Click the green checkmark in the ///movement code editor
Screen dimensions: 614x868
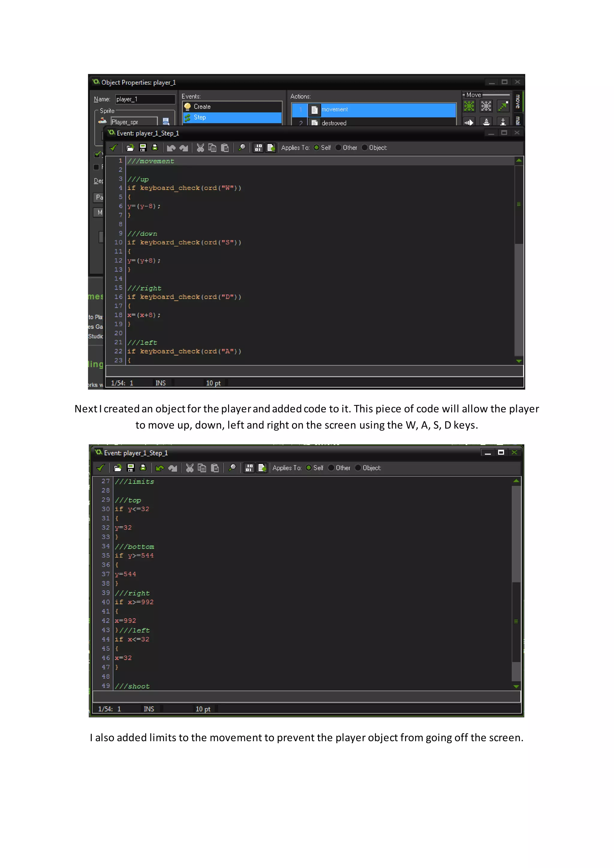click(x=113, y=148)
